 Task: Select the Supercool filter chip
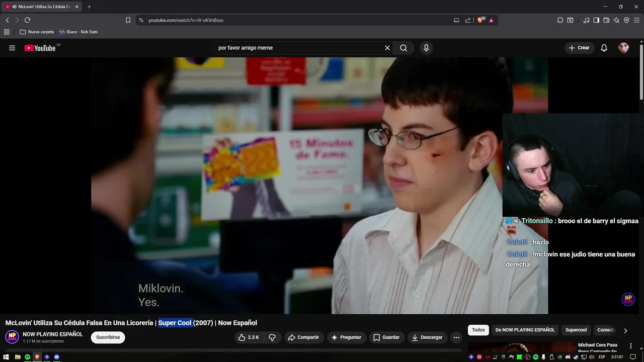(576, 330)
